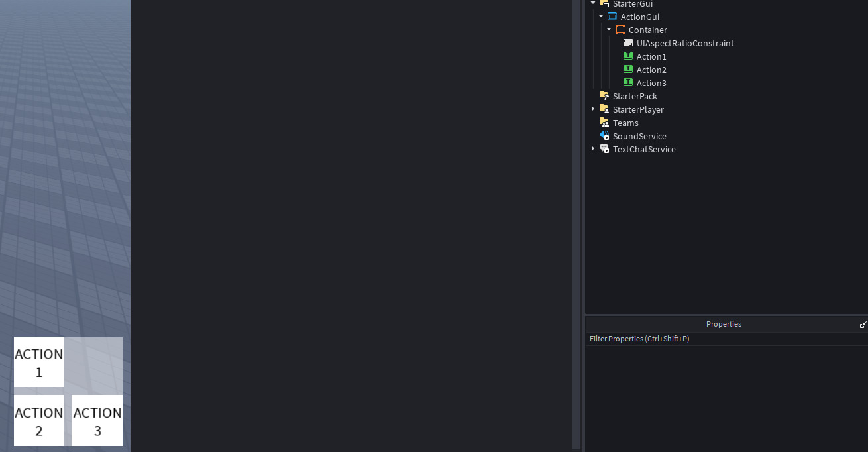Expand the TextChatService tree node
The height and width of the screenshot is (452, 868).
click(593, 149)
